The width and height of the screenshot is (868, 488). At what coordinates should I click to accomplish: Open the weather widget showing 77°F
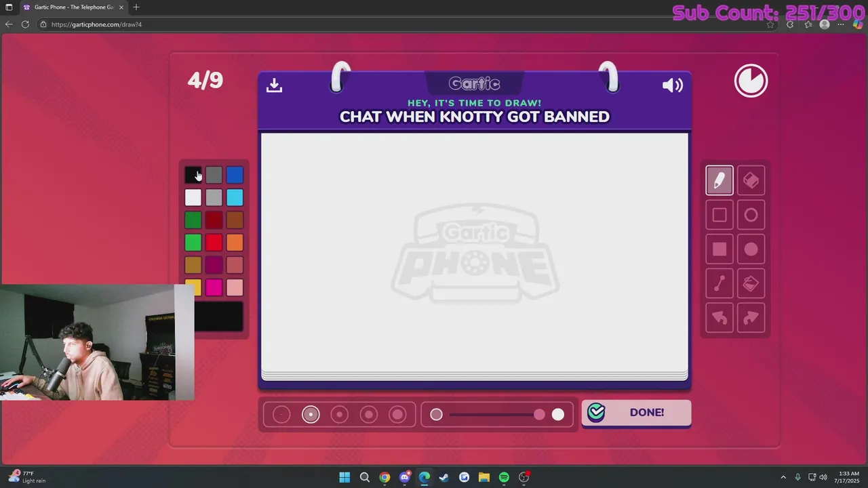pos(26,477)
